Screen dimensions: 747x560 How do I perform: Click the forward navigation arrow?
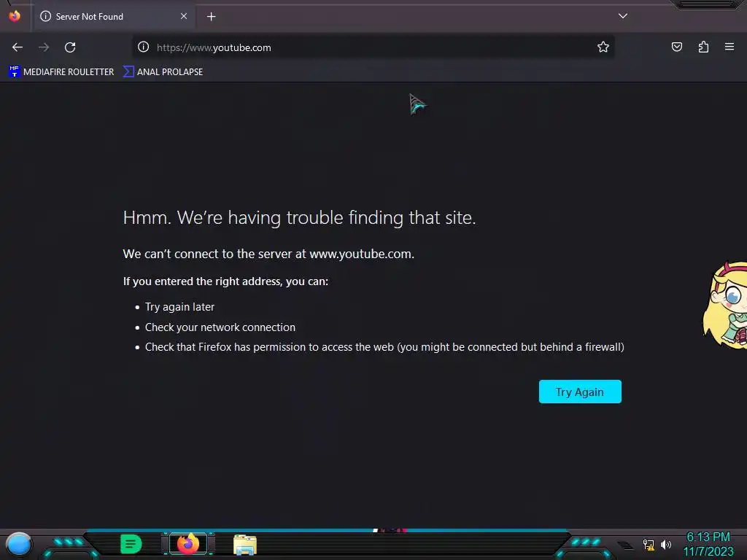click(x=44, y=47)
